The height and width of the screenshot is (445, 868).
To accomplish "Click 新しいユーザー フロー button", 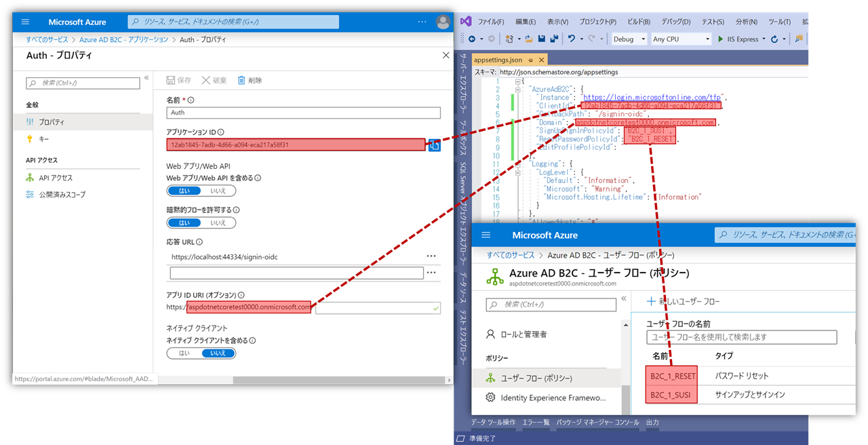I will (684, 301).
